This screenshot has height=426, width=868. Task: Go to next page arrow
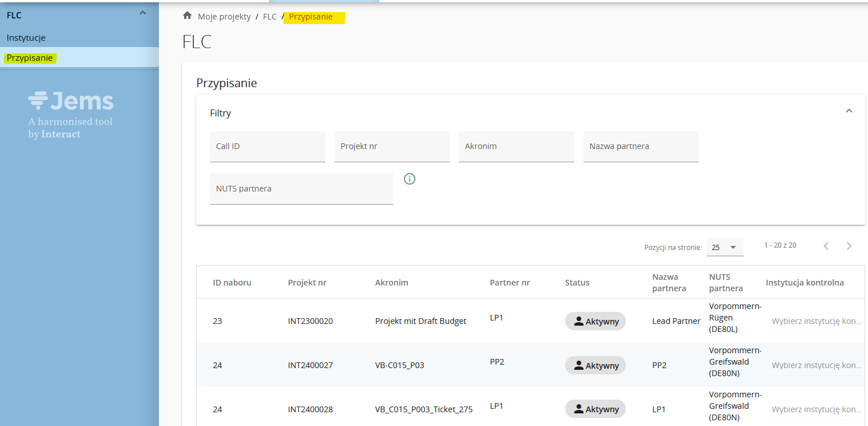point(849,246)
